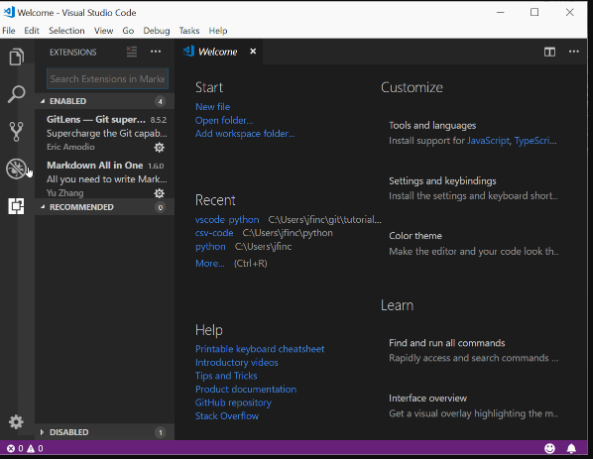Close the Welcome tab
Image resolution: width=593 pixels, height=459 pixels.
(x=253, y=51)
